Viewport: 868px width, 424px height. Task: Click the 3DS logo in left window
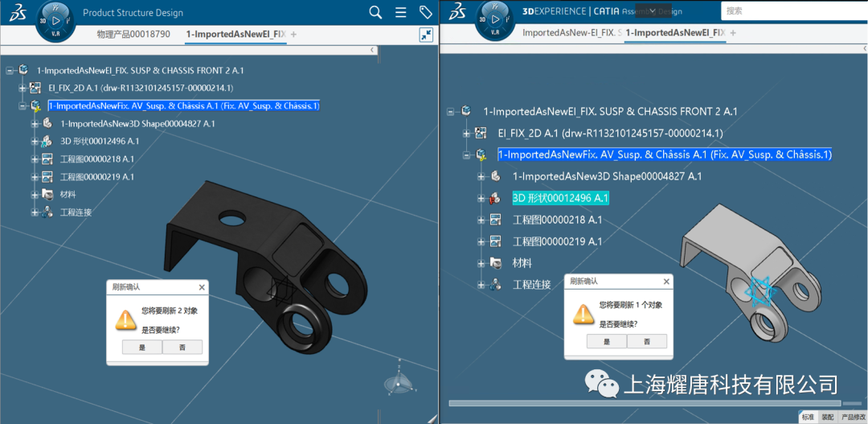[x=18, y=12]
